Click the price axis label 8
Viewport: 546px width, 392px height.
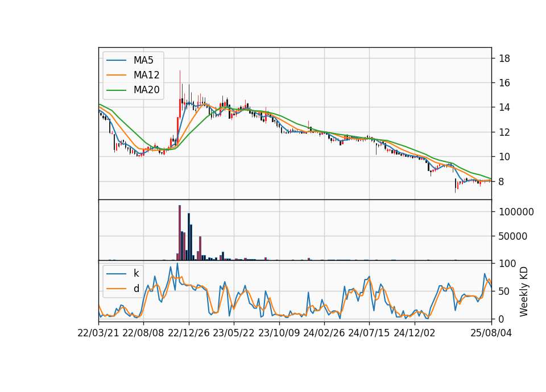pos(502,182)
